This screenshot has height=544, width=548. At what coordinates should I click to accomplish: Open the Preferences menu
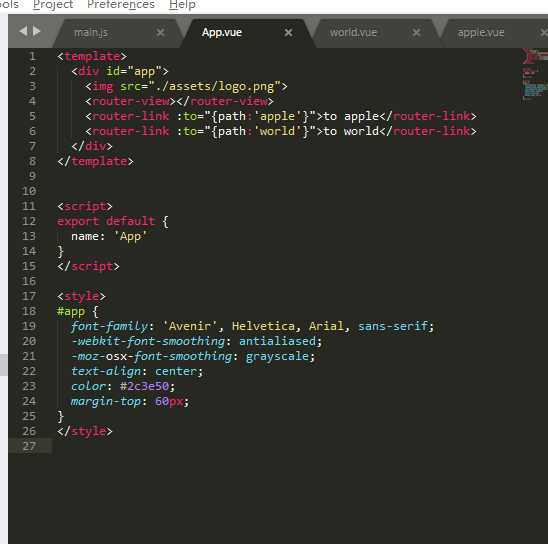click(121, 5)
